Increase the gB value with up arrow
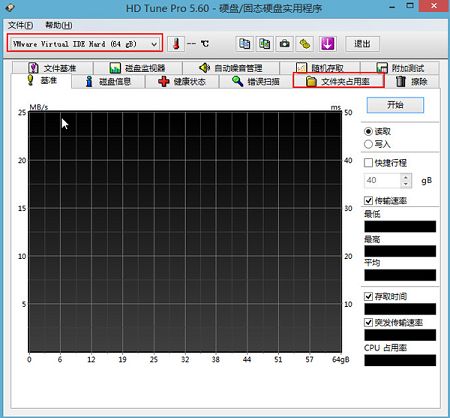 pyautogui.click(x=406, y=178)
